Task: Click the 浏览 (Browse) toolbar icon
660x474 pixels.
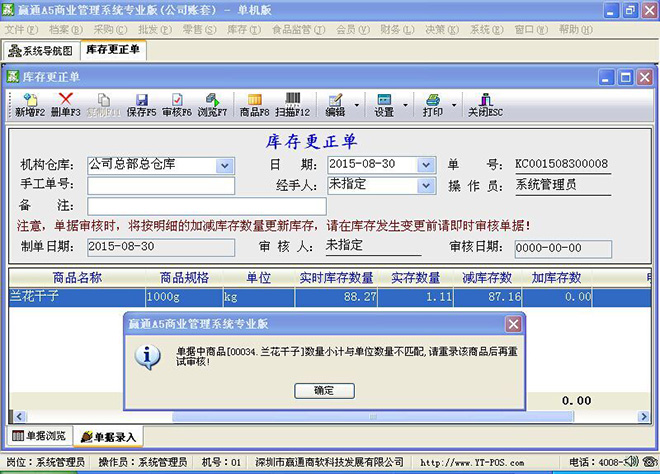Action: tap(212, 105)
